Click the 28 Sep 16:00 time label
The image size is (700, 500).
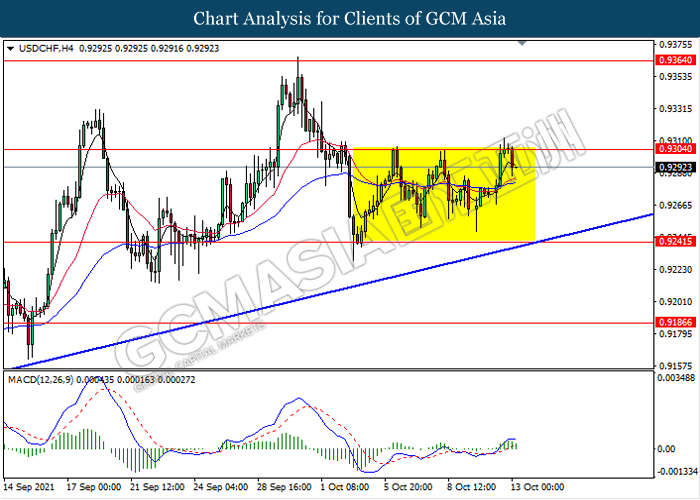[284, 487]
